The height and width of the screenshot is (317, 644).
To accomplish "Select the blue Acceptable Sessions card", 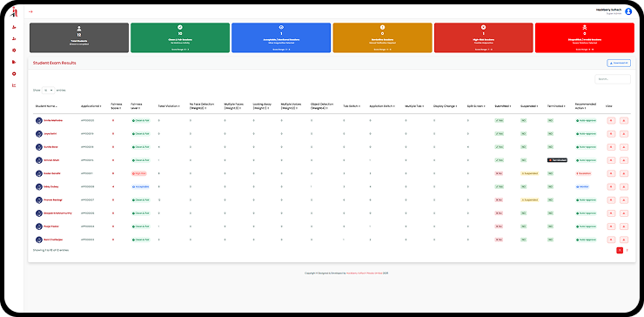I will coord(281,37).
